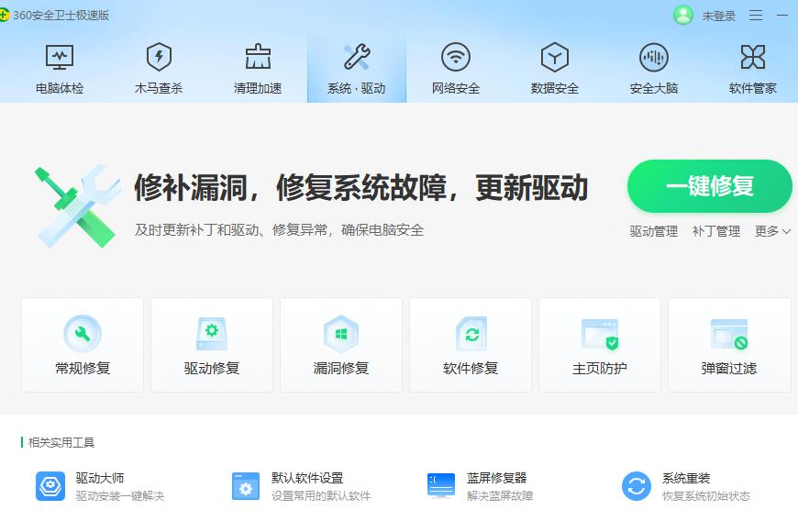Click the 弹窗过滤 blocked window icon
The width and height of the screenshot is (798, 532).
(729, 335)
